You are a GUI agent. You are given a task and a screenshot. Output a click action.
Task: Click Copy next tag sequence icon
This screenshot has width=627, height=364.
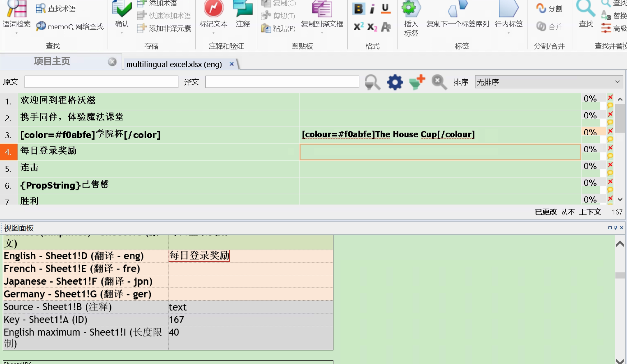click(457, 9)
